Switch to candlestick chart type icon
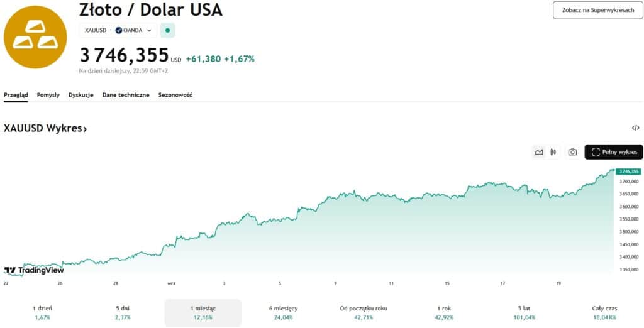 553,152
